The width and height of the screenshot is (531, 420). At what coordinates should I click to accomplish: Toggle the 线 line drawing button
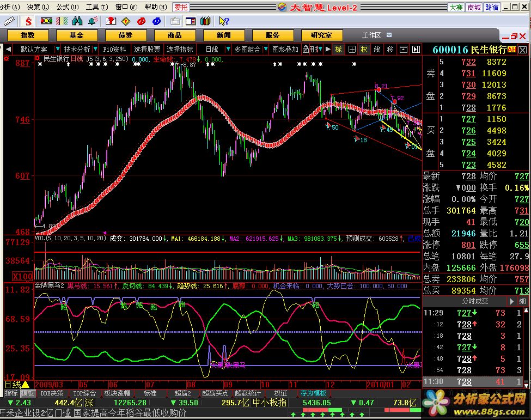tap(377, 50)
